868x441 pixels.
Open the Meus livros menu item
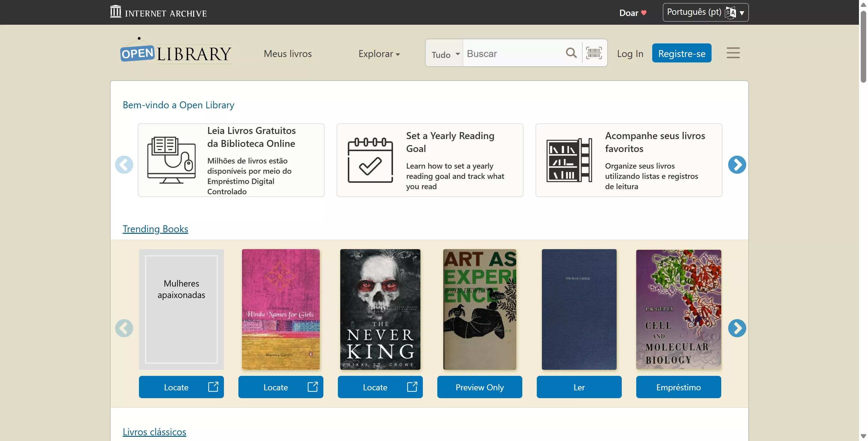point(288,54)
